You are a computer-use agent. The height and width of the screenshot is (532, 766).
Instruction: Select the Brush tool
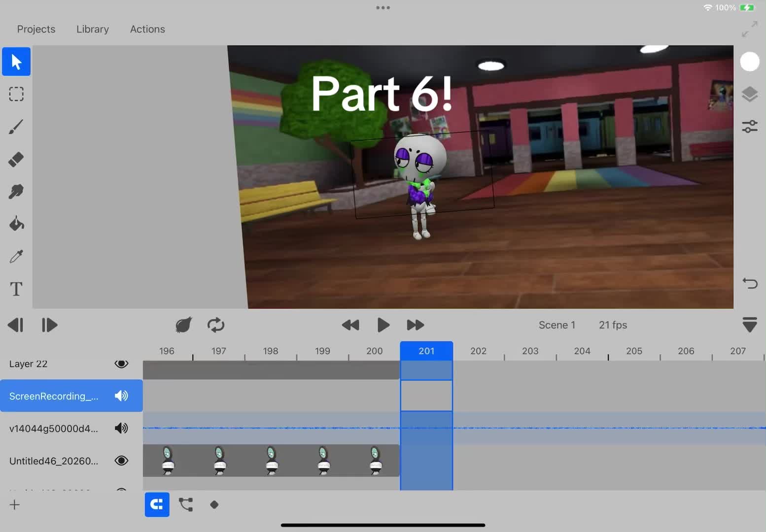click(16, 127)
